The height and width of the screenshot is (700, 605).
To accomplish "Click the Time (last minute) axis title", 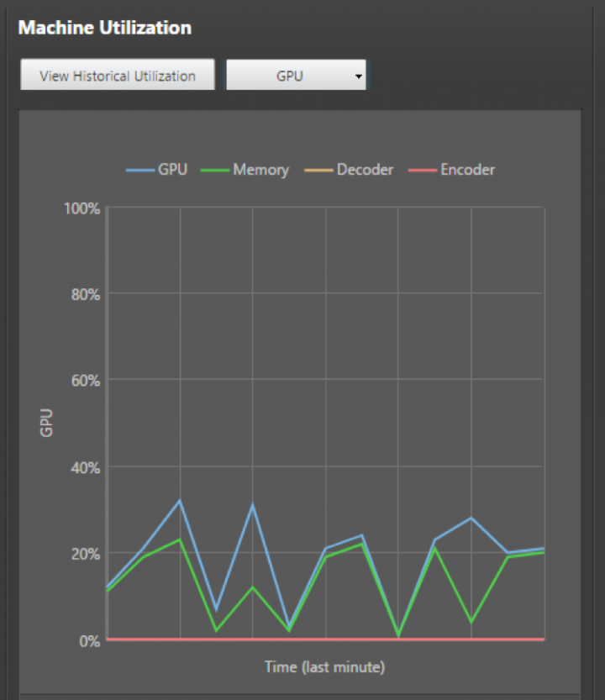I will pyautogui.click(x=324, y=667).
